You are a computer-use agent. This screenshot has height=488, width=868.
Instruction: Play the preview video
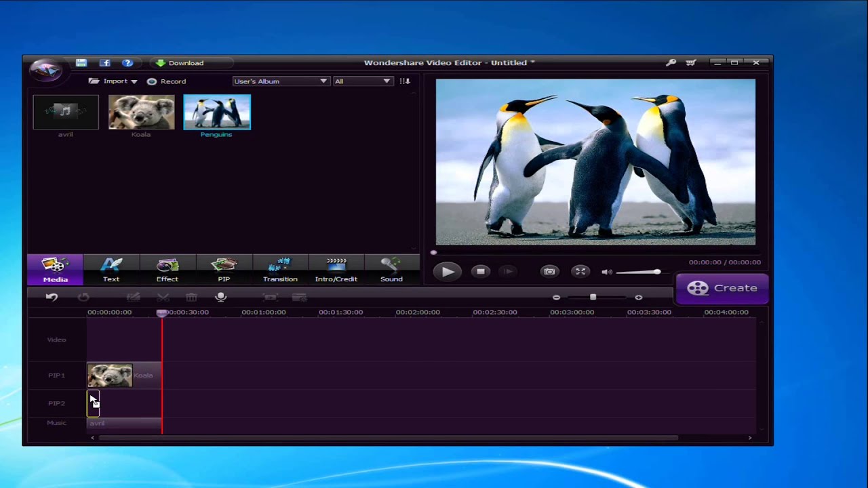(x=447, y=272)
